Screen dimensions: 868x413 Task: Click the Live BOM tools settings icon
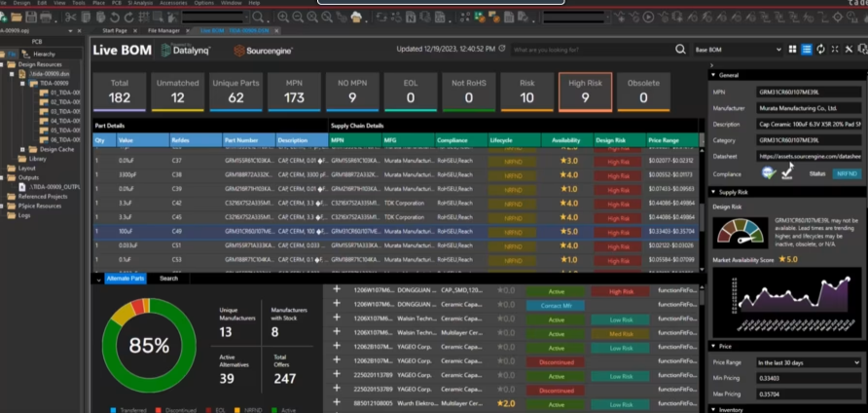click(x=849, y=50)
